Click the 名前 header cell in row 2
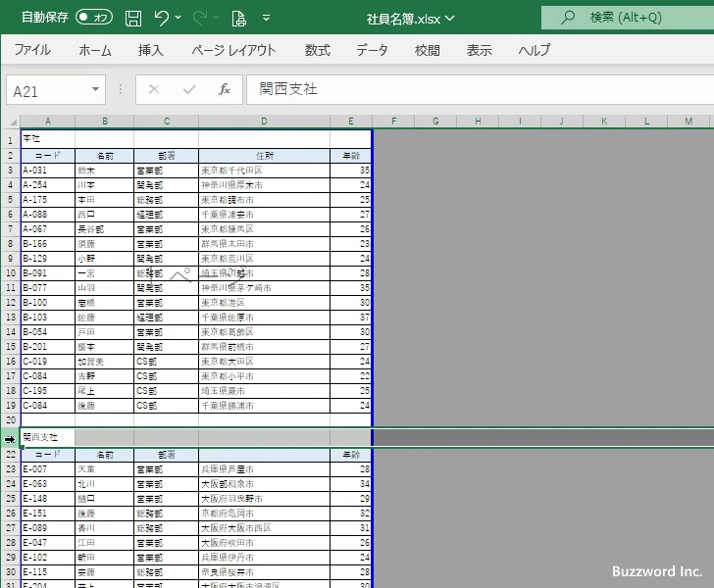This screenshot has width=714, height=588. tap(105, 156)
